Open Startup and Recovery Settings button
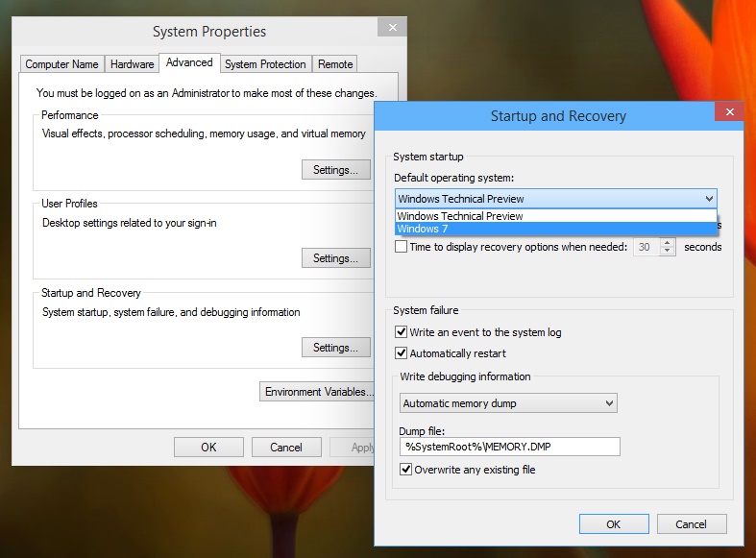Screen dimensions: 756x558 pyautogui.click(x=335, y=348)
